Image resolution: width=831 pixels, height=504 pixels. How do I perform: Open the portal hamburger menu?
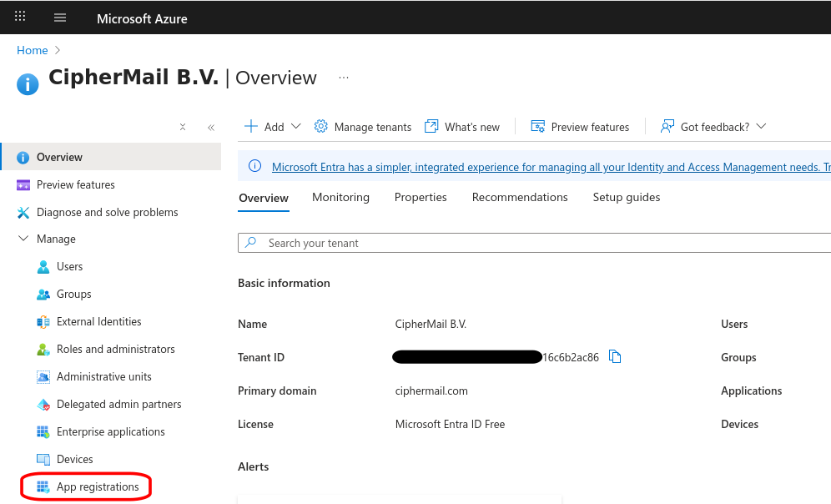click(59, 17)
